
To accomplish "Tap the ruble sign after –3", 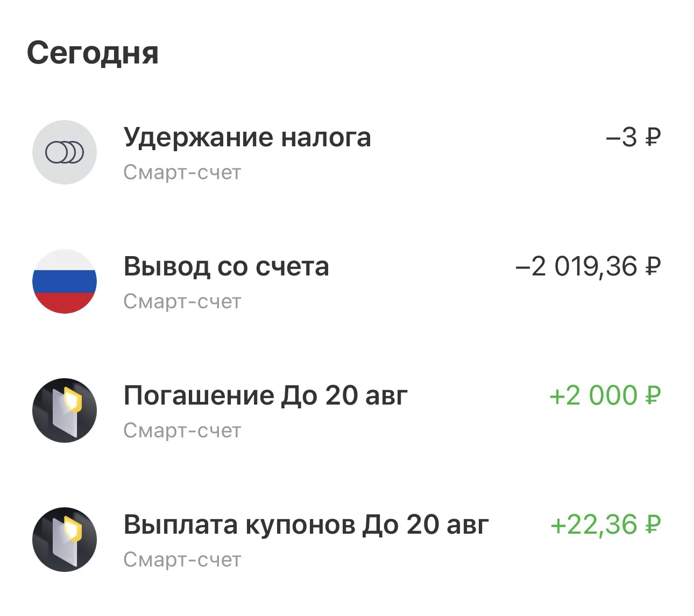I will [652, 137].
